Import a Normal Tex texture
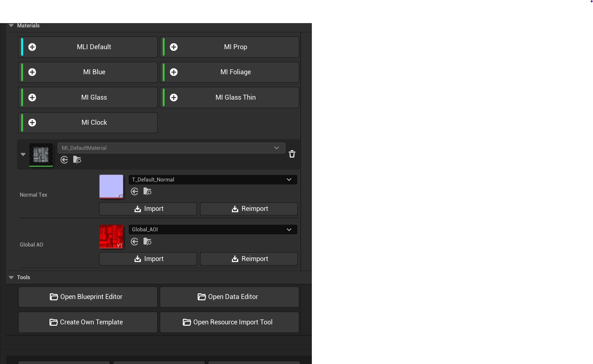The height and width of the screenshot is (364, 593). click(x=148, y=209)
